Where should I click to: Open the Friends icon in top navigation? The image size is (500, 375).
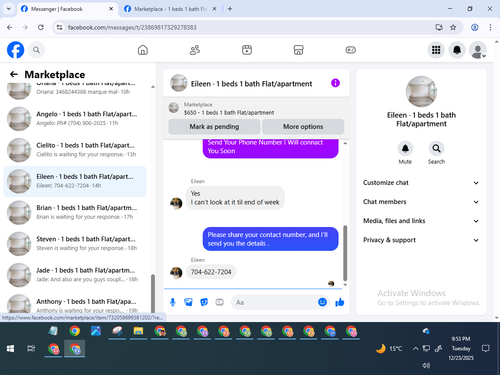pyautogui.click(x=195, y=50)
